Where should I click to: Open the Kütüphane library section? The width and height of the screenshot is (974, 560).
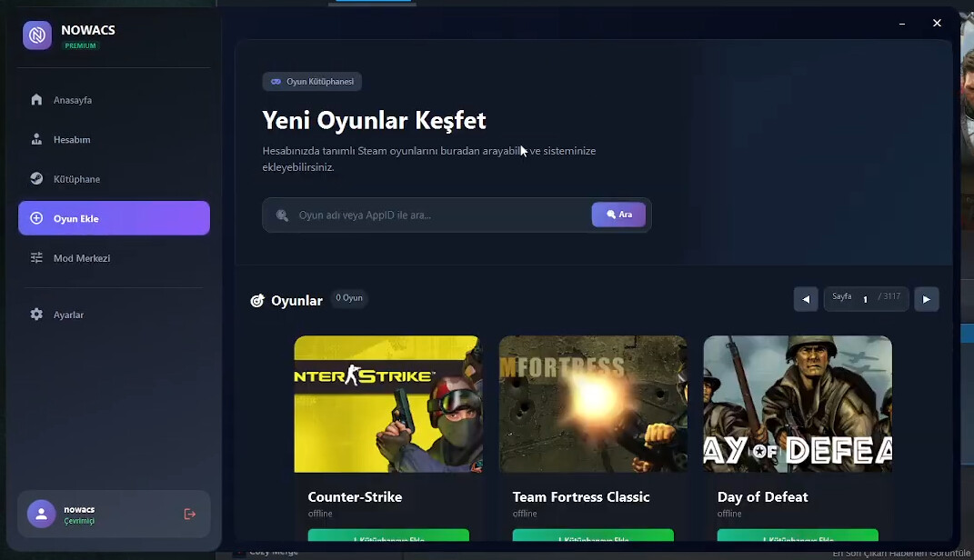tap(114, 179)
